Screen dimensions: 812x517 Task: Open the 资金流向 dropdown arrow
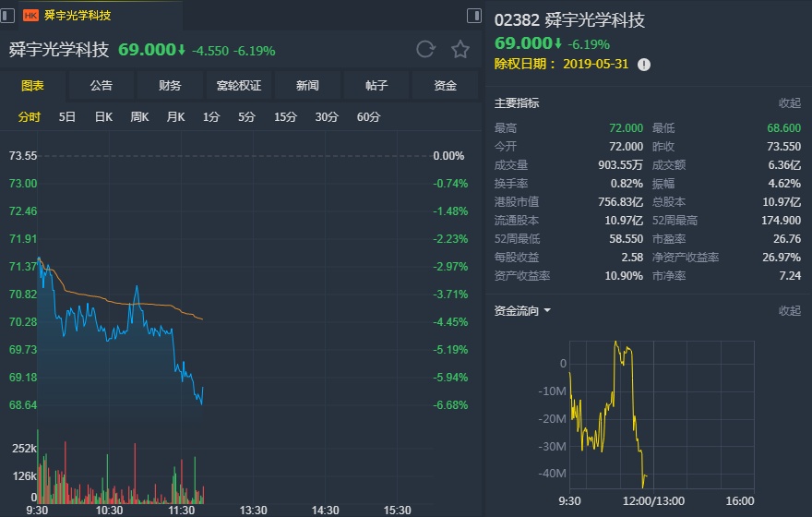(547, 311)
